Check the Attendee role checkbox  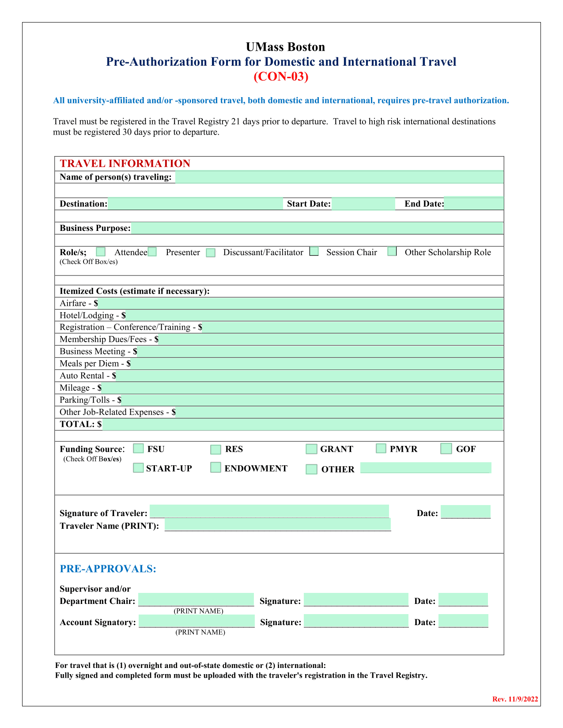101,252
